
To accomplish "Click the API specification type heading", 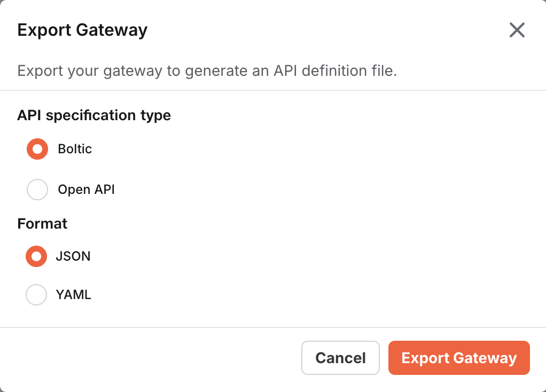I will click(94, 115).
